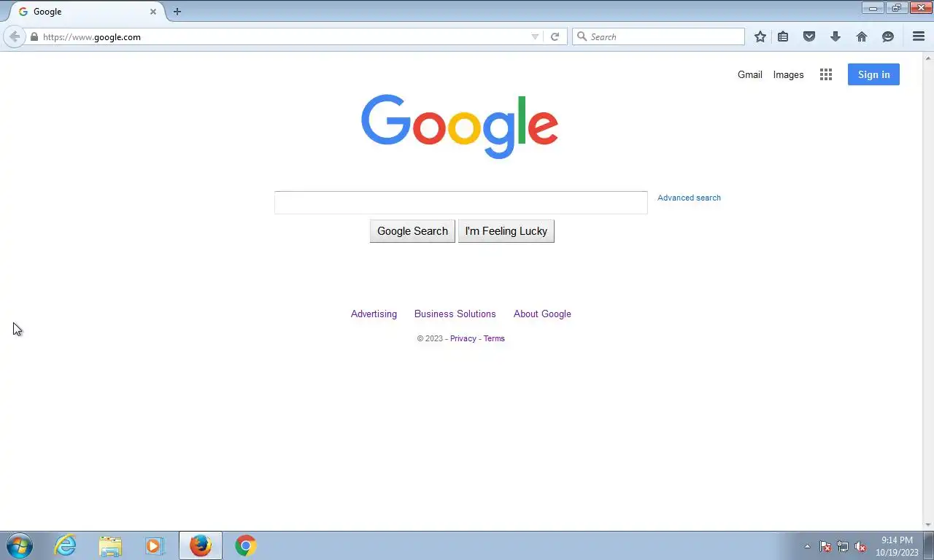The width and height of the screenshot is (934, 560).
Task: Open the Google apps grid icon
Action: point(826,74)
